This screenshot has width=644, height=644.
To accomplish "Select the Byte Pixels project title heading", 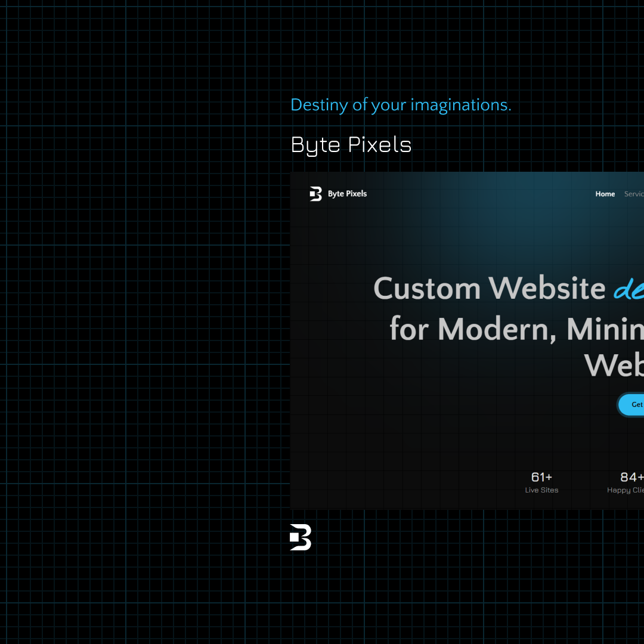I will click(351, 145).
